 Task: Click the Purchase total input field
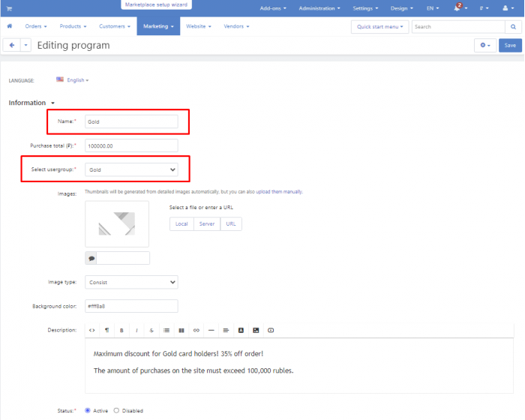click(x=131, y=145)
